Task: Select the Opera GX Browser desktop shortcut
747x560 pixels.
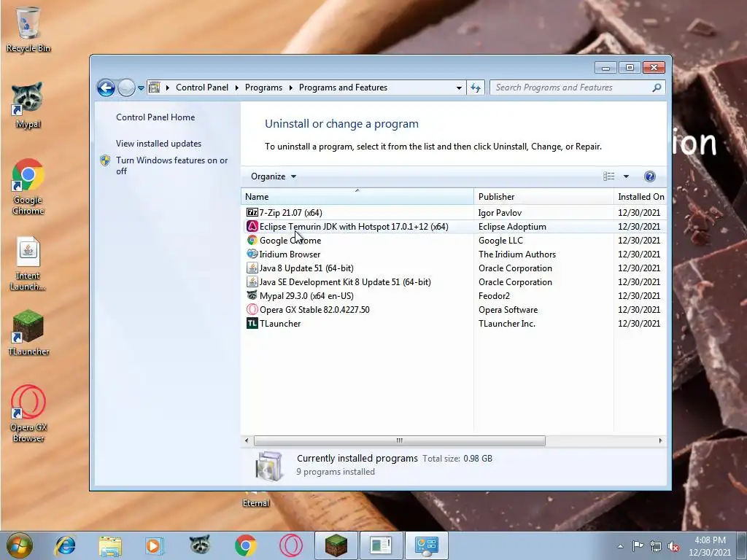Action: (28, 413)
